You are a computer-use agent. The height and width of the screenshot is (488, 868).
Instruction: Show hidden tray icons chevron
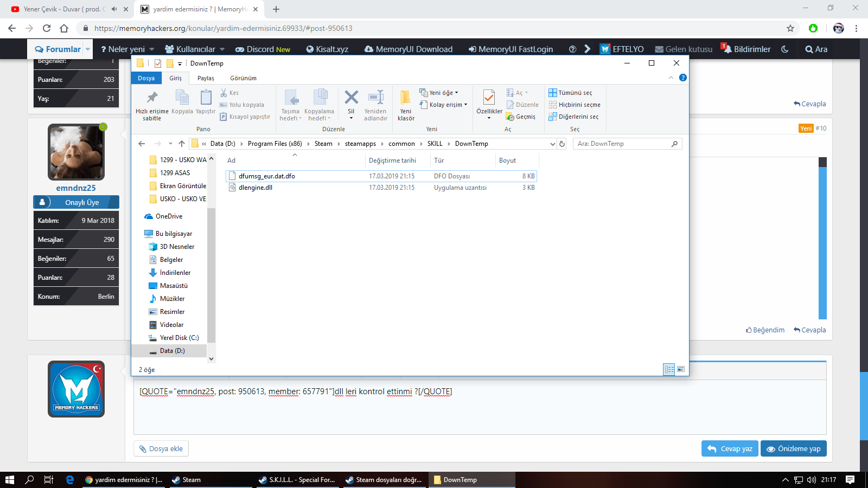pyautogui.click(x=785, y=480)
